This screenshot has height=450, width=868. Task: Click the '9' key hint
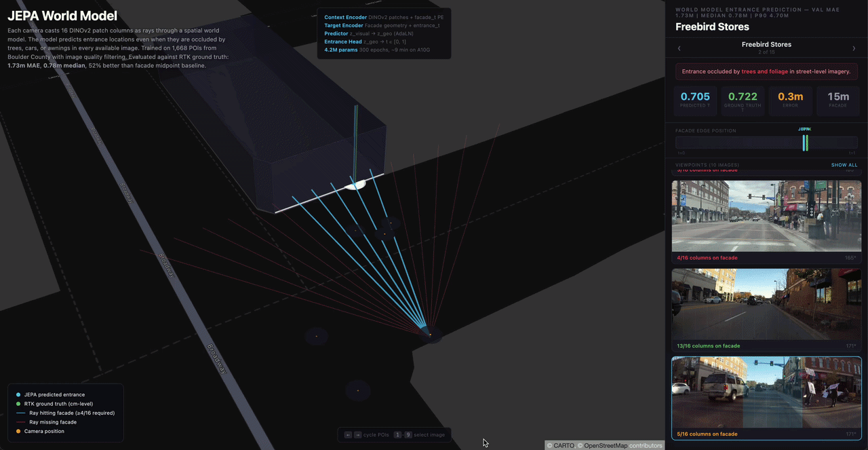point(408,434)
